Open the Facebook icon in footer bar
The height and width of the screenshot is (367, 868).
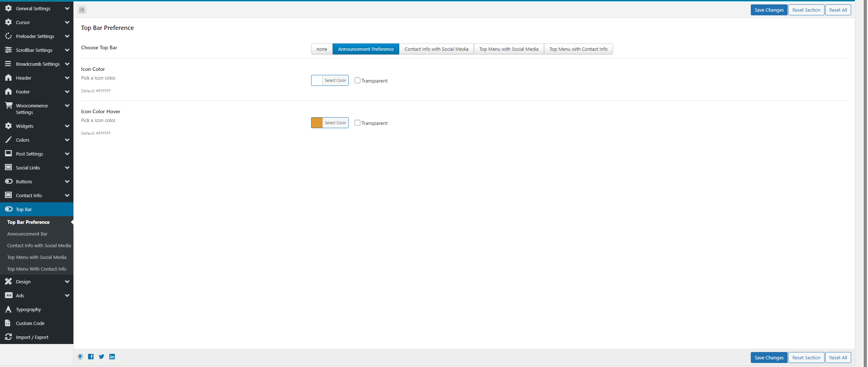(x=91, y=357)
